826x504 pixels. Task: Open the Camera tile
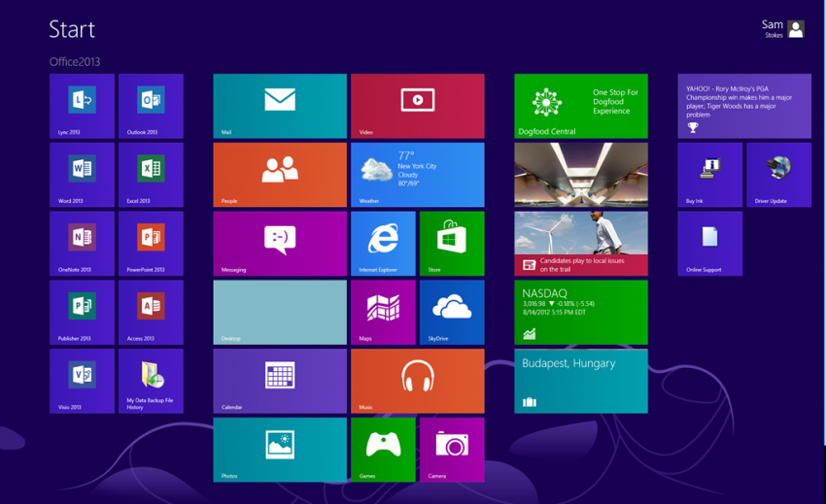(x=452, y=450)
